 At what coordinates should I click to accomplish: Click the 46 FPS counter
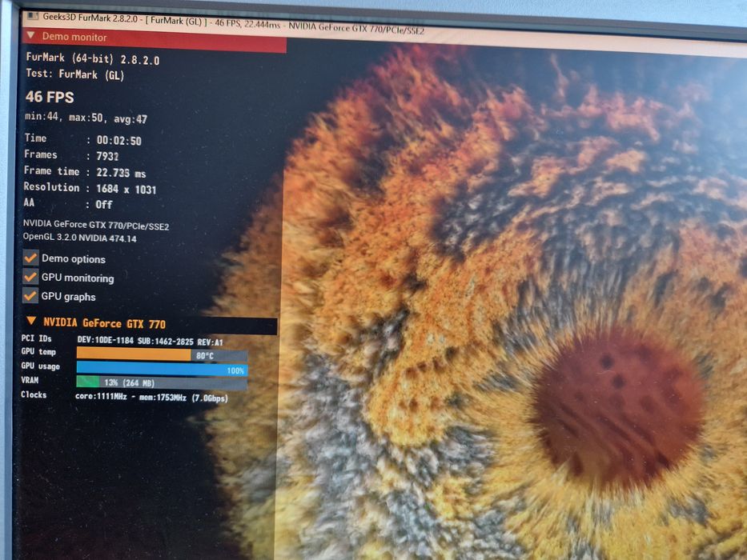tap(50, 97)
